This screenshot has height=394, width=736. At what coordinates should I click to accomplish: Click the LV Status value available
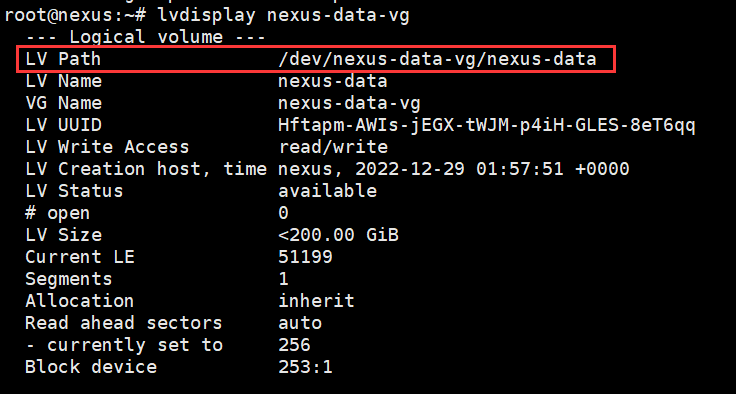pyautogui.click(x=328, y=191)
